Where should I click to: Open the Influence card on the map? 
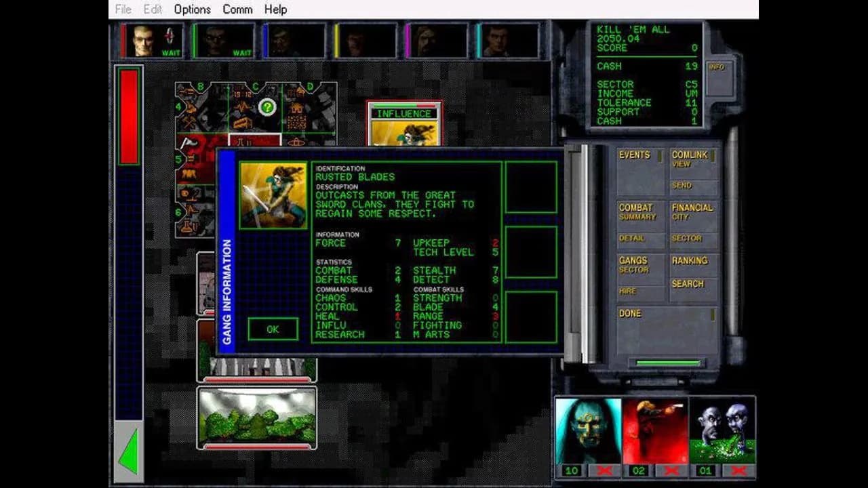coord(405,123)
